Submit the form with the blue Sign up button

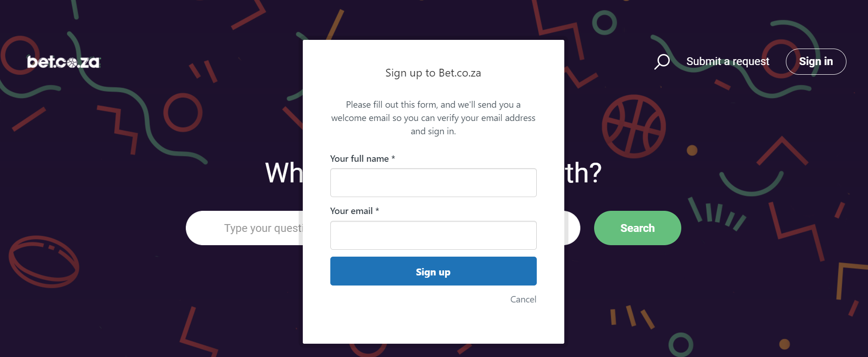click(433, 271)
